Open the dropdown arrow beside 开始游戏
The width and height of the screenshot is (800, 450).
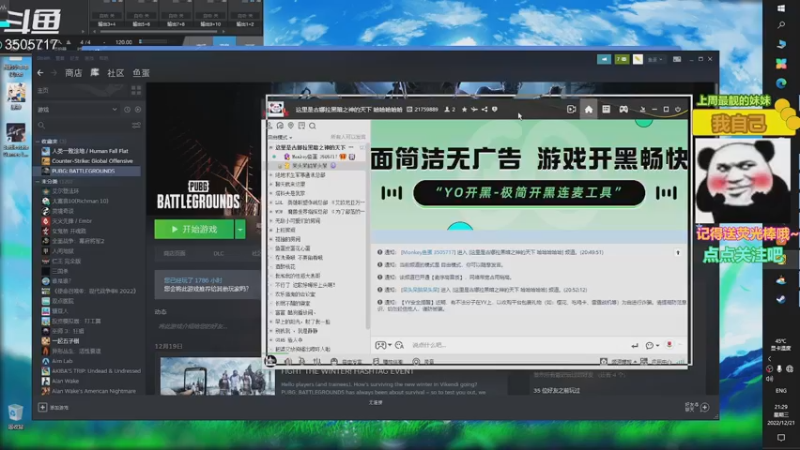point(240,230)
